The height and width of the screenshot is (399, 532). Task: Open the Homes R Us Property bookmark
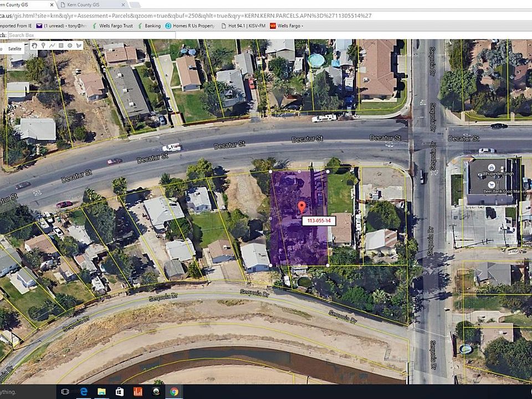click(190, 26)
